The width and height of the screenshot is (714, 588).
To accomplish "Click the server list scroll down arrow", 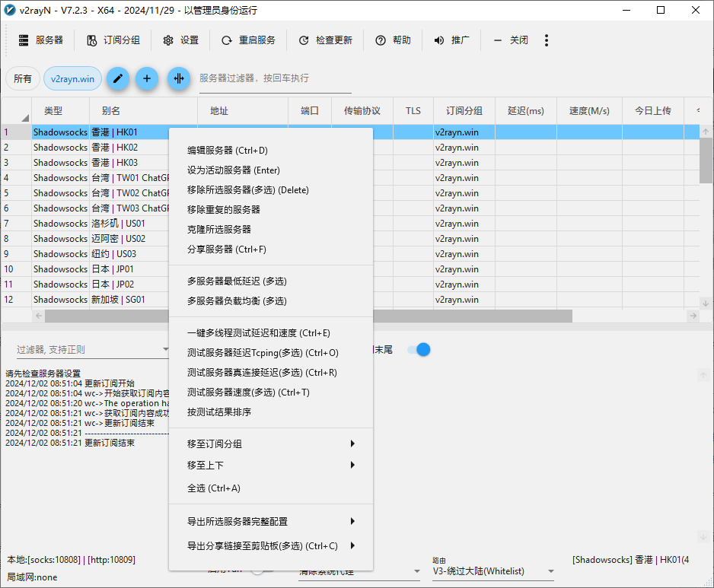I will click(x=706, y=303).
